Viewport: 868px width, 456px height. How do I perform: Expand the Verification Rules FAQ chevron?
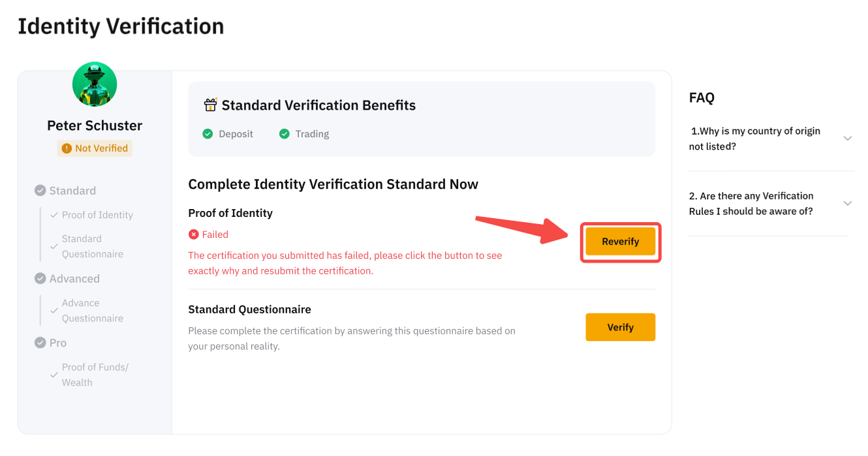[848, 203]
